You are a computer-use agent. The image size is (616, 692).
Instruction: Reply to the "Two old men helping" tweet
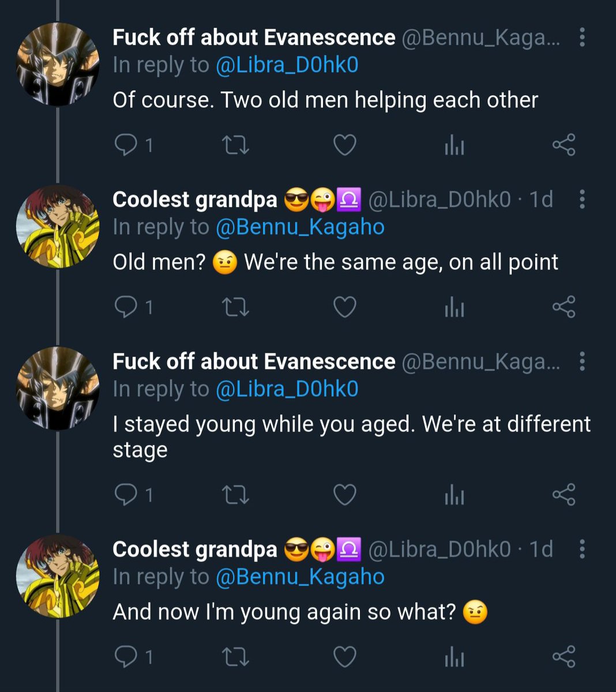(134, 144)
